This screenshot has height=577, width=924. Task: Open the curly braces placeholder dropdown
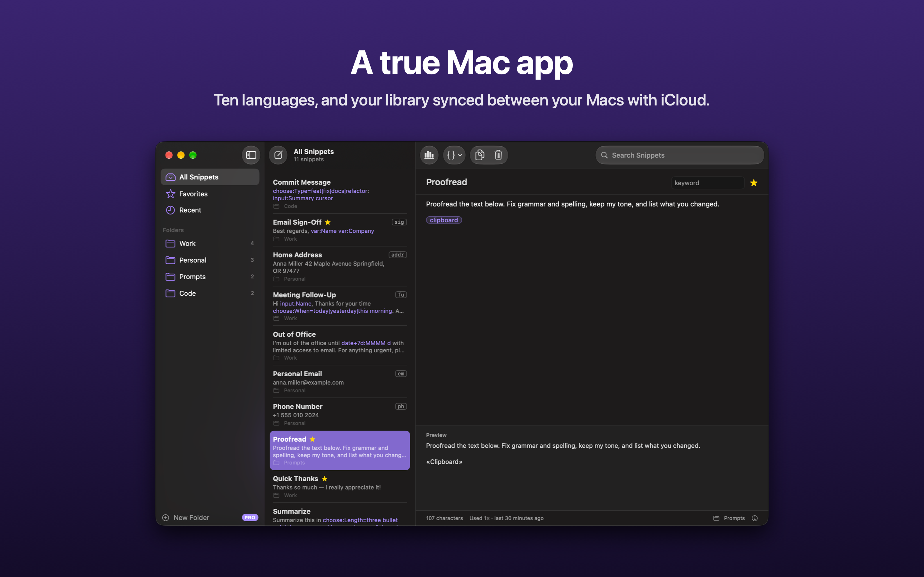tap(454, 155)
